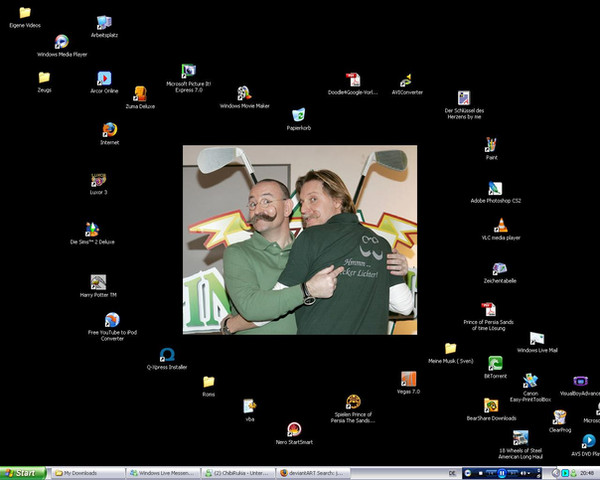Image resolution: width=600 pixels, height=480 pixels.
Task: Select the Paint desktop icon
Action: point(491,145)
